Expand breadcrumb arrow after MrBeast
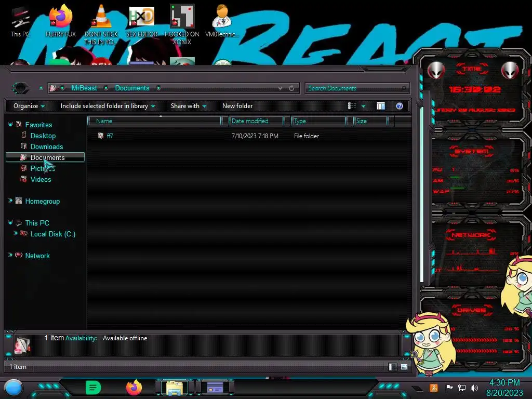The width and height of the screenshot is (532, 399). [106, 88]
